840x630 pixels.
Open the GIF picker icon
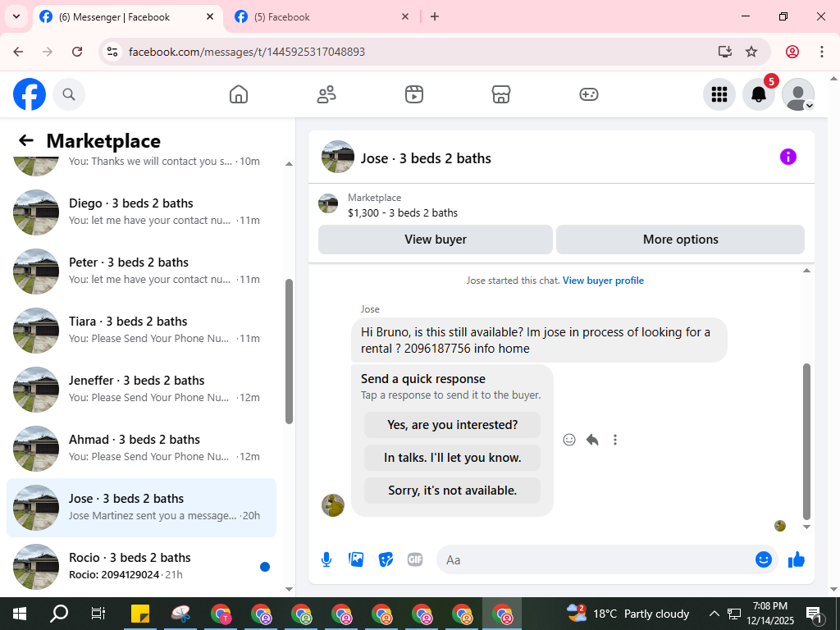(x=415, y=559)
